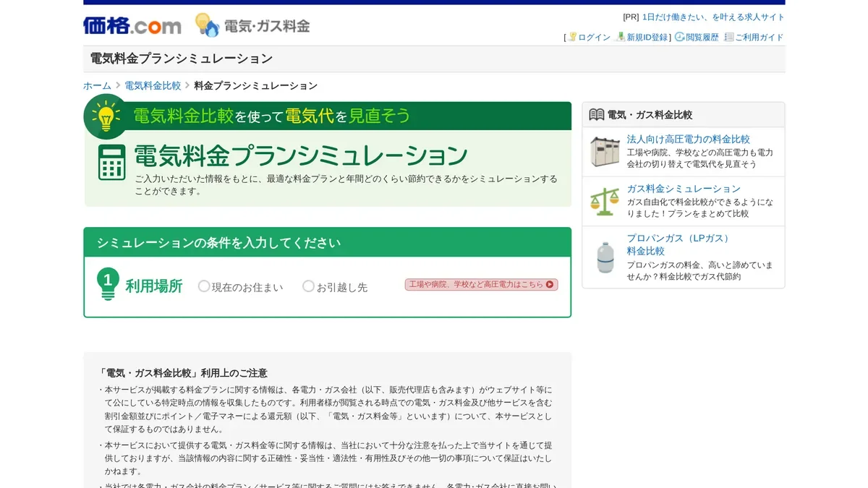This screenshot has width=868, height=488.
Task: Open PR link 1日だけ働きたい求人サイト
Action: [713, 17]
